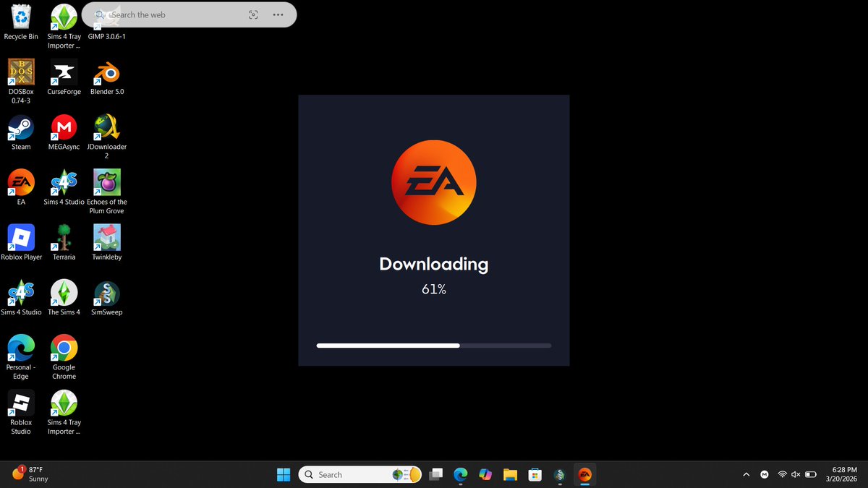Select Sims 4 Studio shortcut below Roblox Player
868x488 pixels.
click(21, 297)
